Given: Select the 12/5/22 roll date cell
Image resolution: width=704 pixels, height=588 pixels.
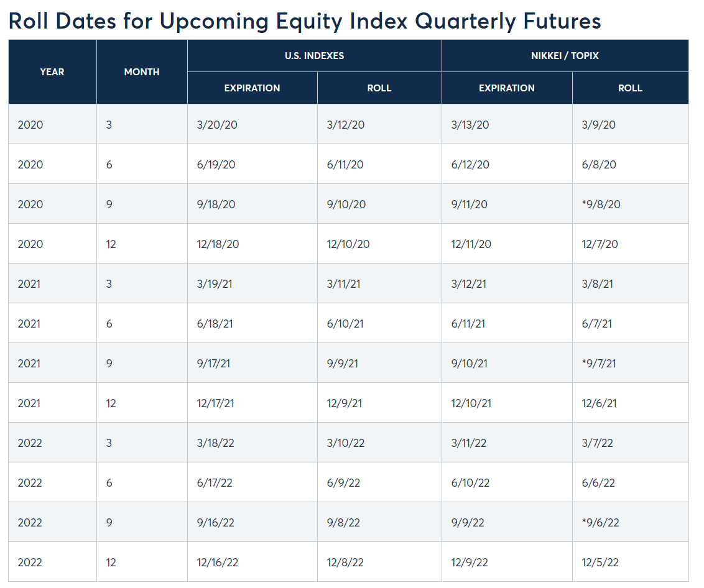Looking at the screenshot, I should (600, 563).
